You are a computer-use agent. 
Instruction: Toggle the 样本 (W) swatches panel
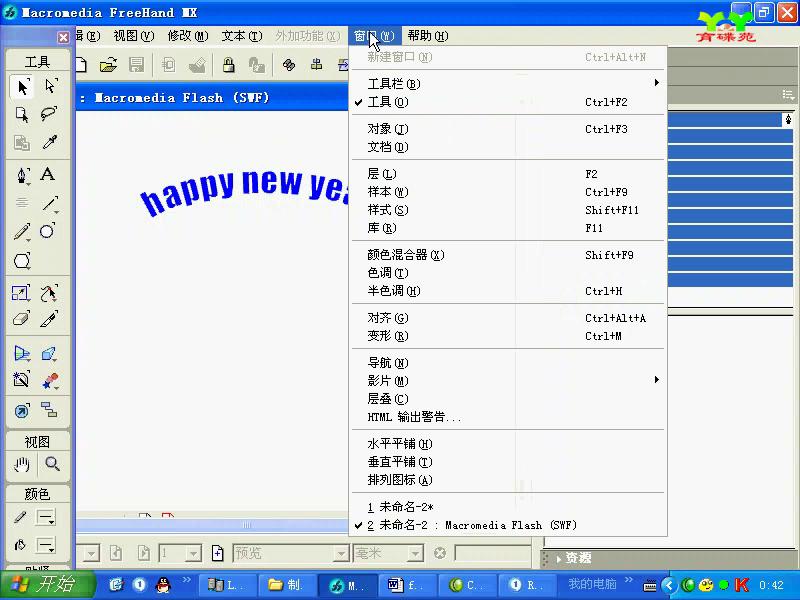point(508,192)
